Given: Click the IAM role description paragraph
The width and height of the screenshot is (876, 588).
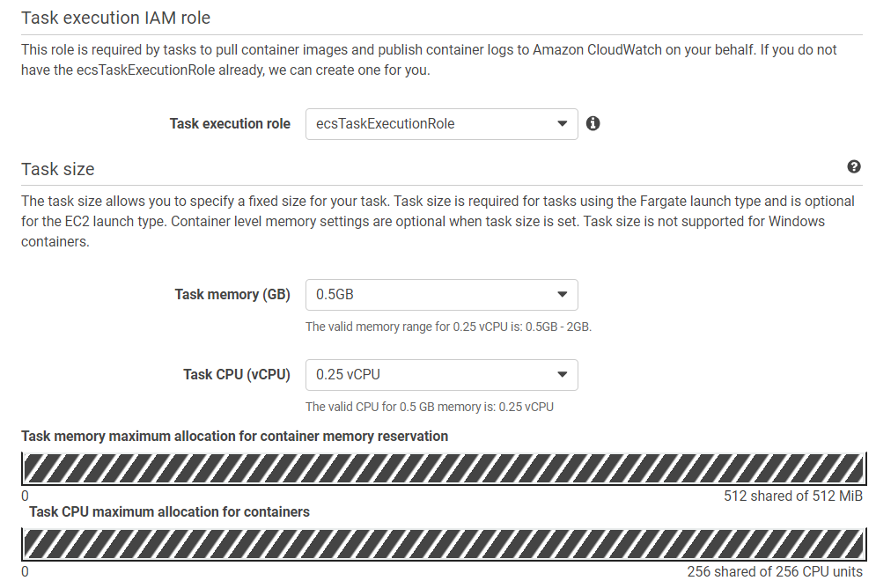Looking at the screenshot, I should (429, 60).
